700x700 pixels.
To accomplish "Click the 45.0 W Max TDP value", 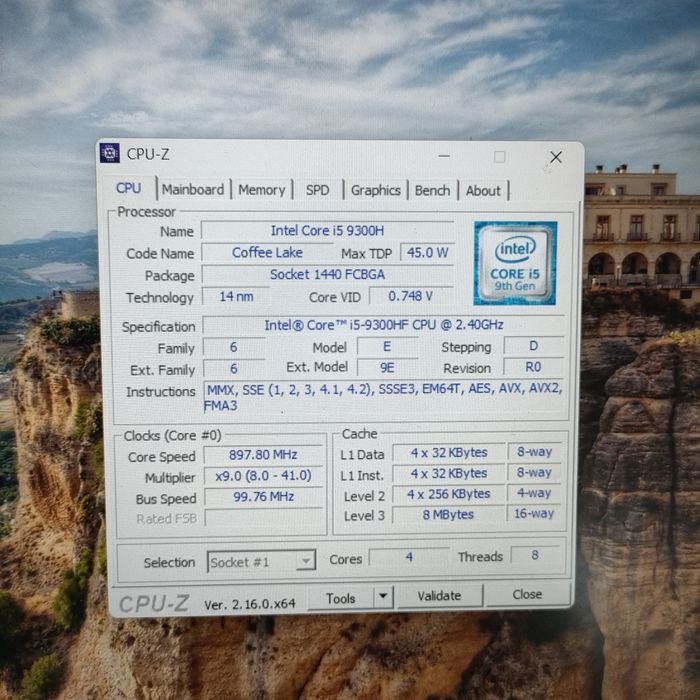I will click(x=427, y=253).
